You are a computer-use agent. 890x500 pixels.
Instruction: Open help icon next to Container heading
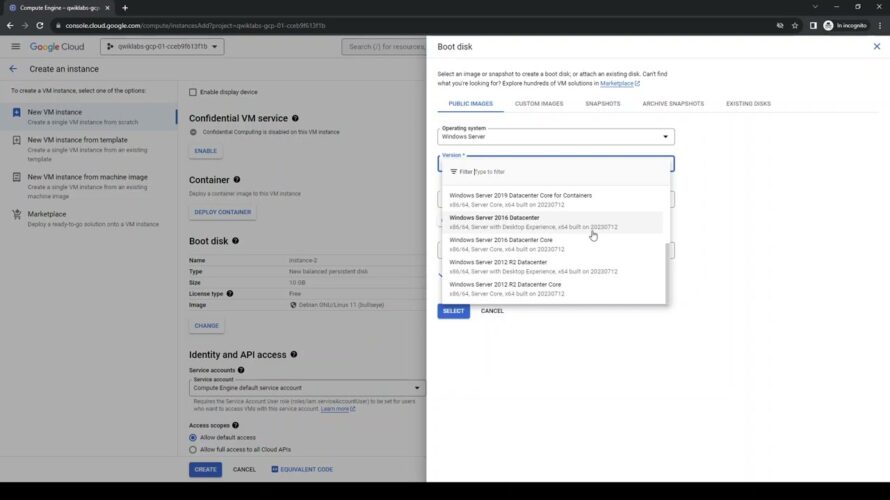237,179
